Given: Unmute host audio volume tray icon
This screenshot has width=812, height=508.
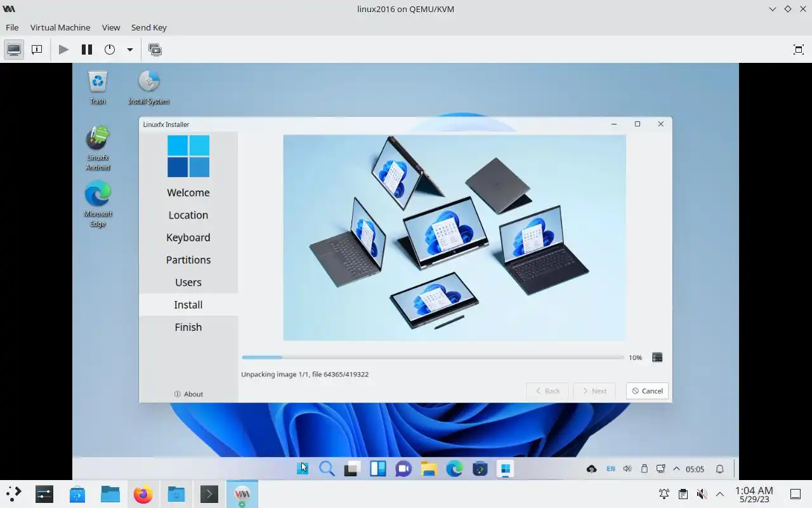Looking at the screenshot, I should coord(702,494).
